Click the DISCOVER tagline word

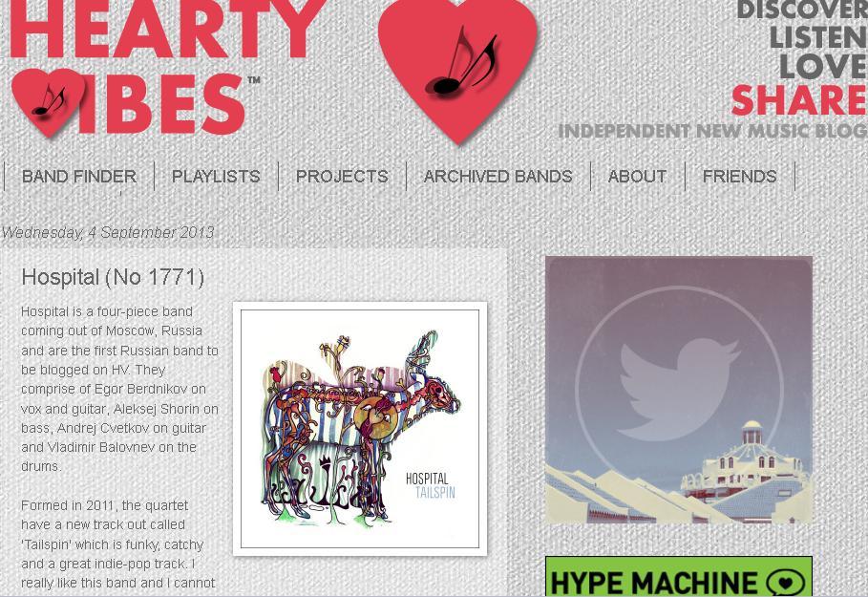pos(802,10)
